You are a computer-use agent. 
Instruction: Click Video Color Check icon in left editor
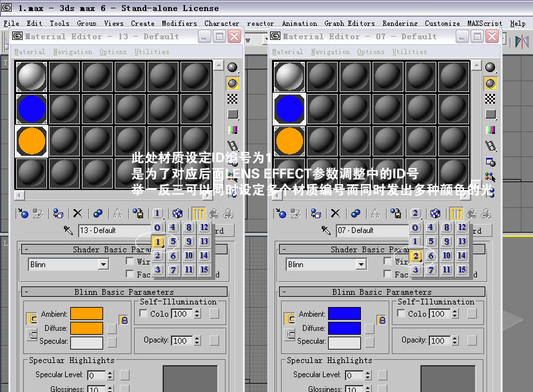coord(233,130)
